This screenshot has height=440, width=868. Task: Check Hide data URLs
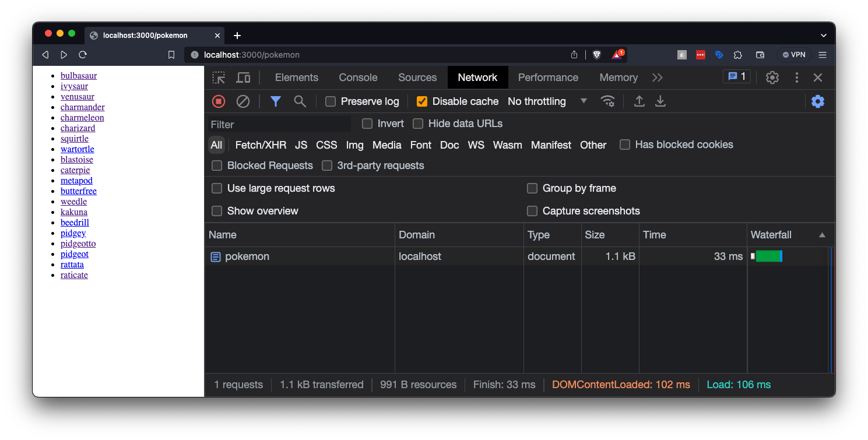tap(418, 124)
